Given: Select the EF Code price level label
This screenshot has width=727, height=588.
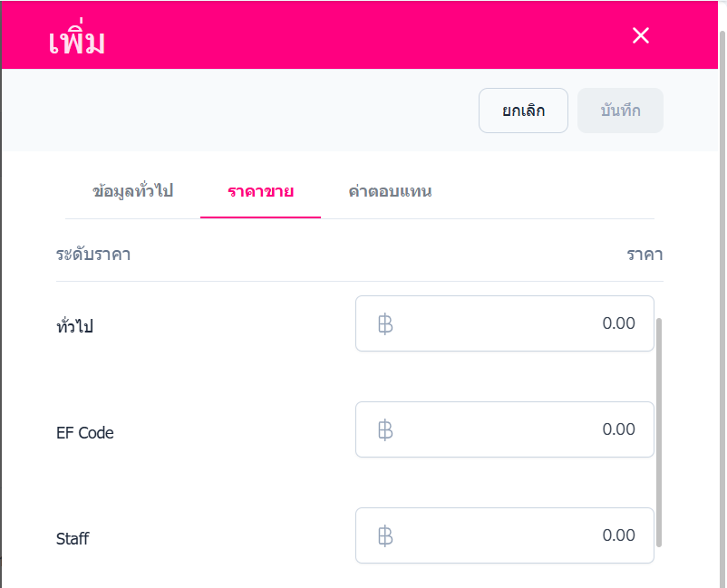Looking at the screenshot, I should click(x=85, y=433).
